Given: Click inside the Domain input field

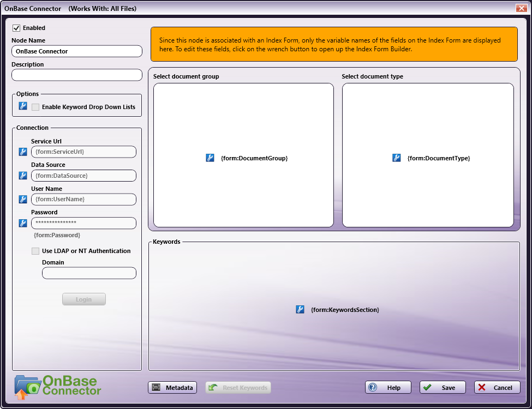Looking at the screenshot, I should [x=89, y=273].
